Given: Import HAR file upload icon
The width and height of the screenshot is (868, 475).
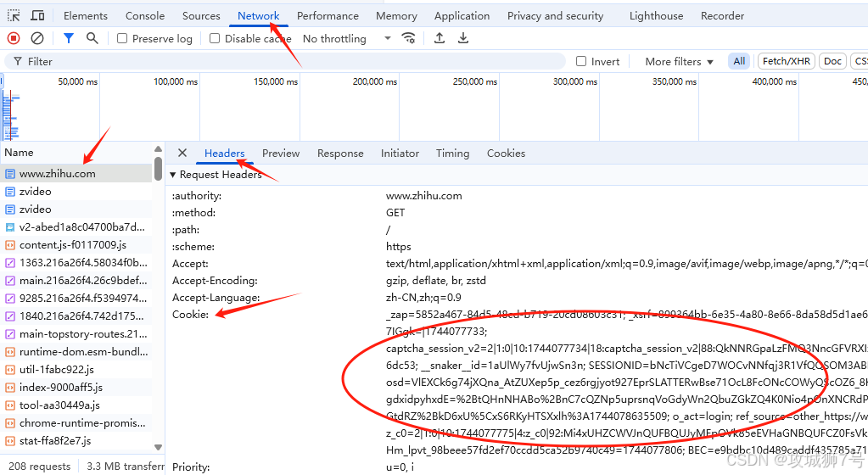Looking at the screenshot, I should (439, 38).
